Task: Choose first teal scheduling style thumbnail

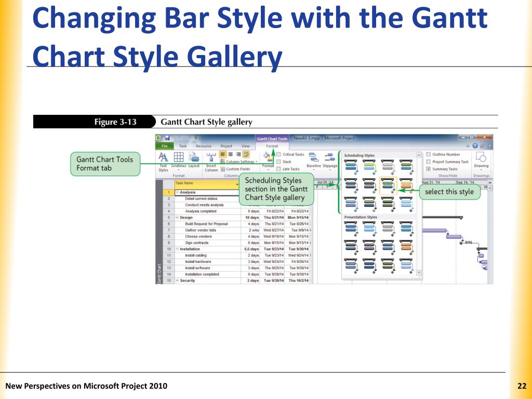Action: tap(351, 167)
